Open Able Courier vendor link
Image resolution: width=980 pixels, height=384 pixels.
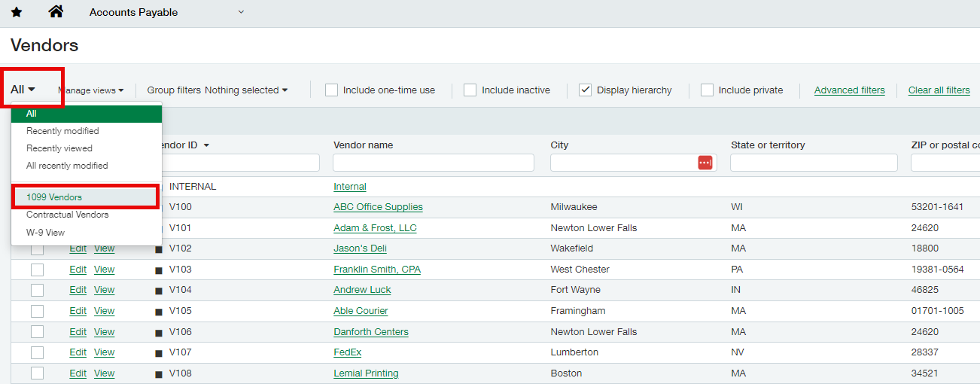[x=361, y=311]
